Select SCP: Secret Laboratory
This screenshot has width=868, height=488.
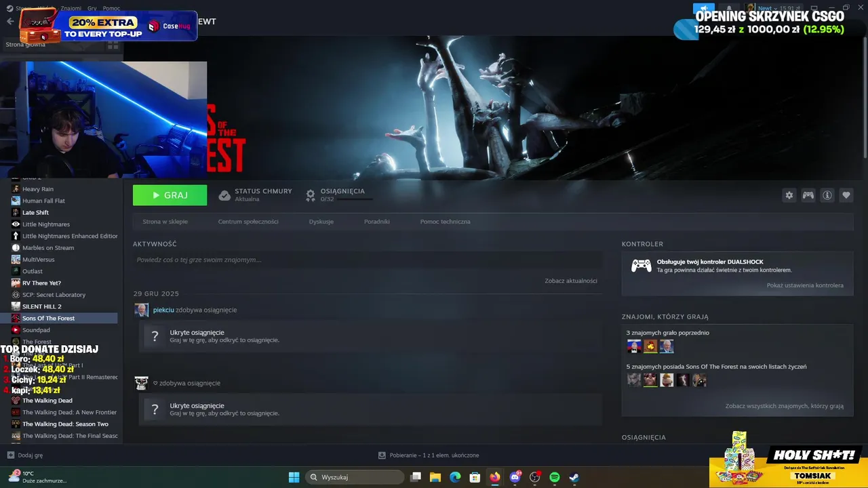54,295
